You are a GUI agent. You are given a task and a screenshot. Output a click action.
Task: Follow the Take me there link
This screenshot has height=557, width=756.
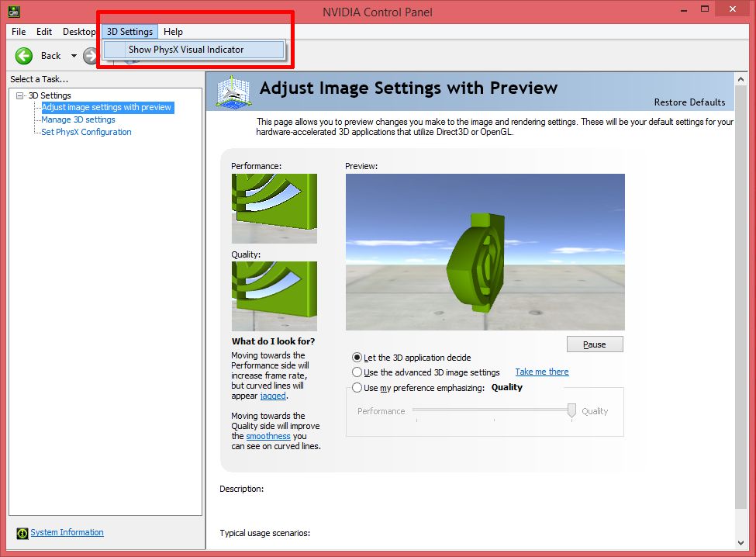coord(542,372)
